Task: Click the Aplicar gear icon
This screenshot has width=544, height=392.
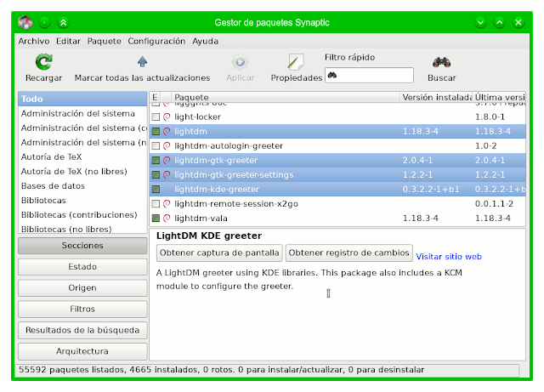Action: (x=240, y=62)
